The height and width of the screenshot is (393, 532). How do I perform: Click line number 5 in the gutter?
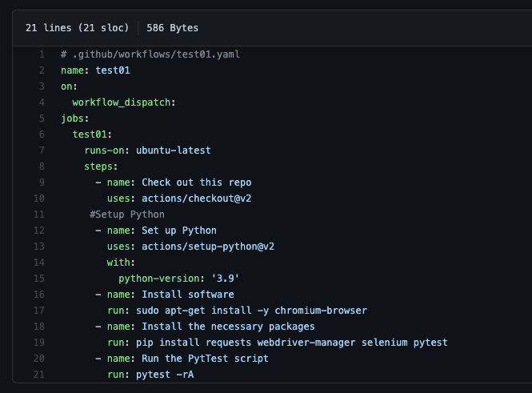[42, 118]
